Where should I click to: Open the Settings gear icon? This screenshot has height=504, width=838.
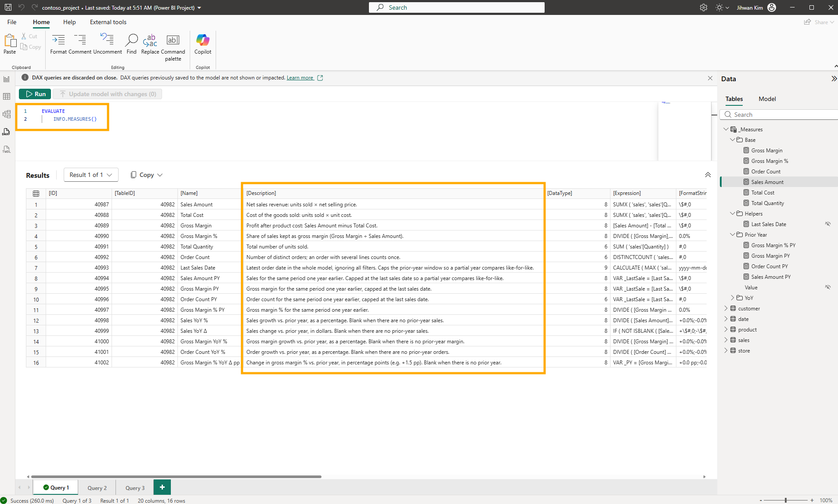(x=703, y=7)
